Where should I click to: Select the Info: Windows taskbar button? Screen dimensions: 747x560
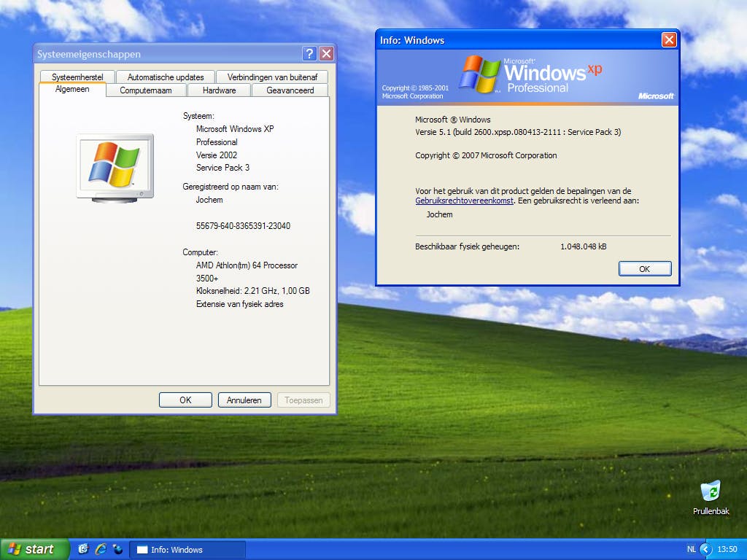pos(187,550)
